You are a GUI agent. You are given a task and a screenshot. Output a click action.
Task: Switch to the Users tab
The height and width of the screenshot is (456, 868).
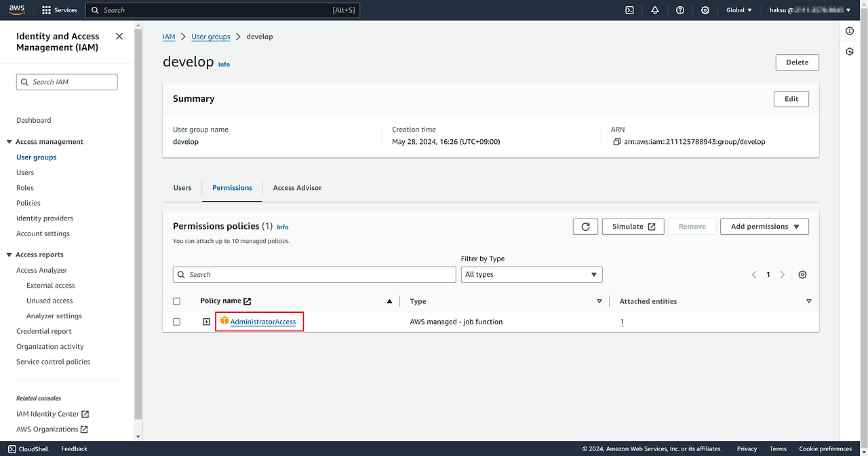click(182, 188)
